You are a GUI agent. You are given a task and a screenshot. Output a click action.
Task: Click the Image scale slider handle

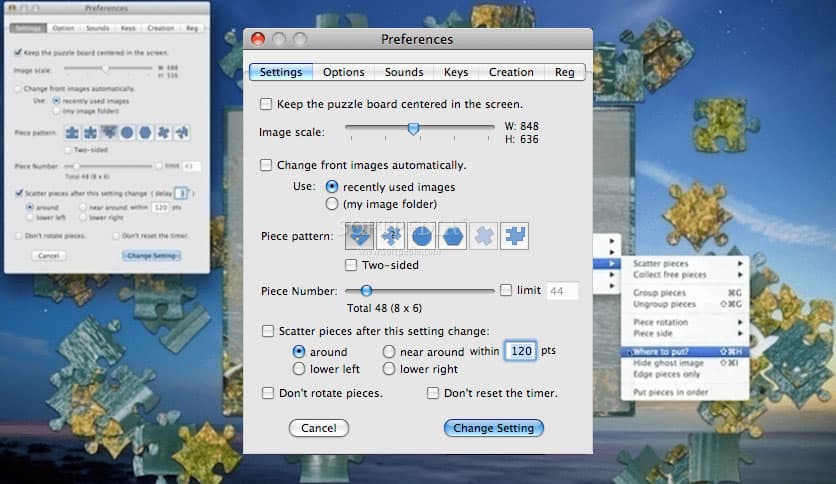click(413, 128)
